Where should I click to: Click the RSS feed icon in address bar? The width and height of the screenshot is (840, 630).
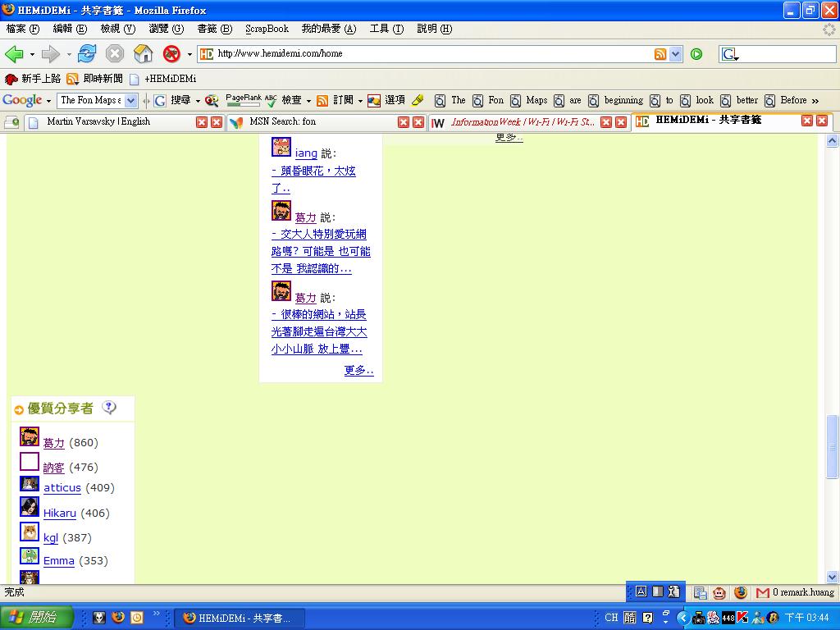coord(660,54)
